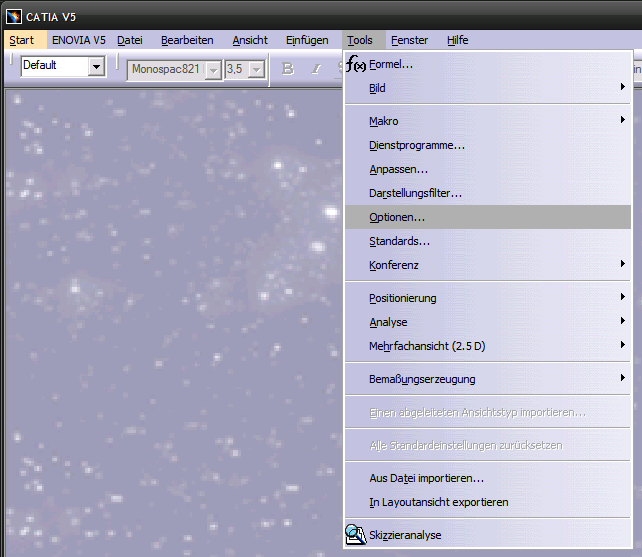Choose In Layoutansicht exportieren
This screenshot has width=642, height=557.
tap(438, 502)
